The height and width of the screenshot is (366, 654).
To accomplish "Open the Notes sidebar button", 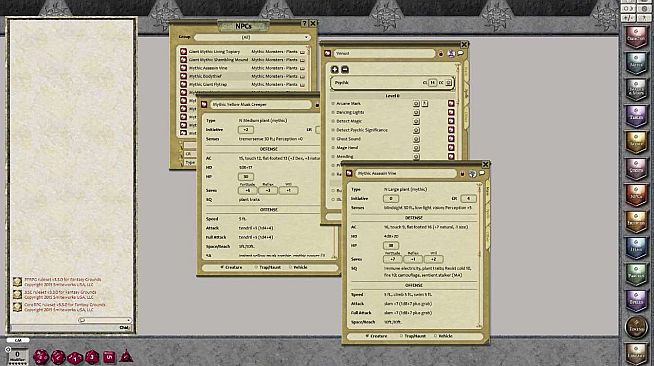I will [x=636, y=63].
